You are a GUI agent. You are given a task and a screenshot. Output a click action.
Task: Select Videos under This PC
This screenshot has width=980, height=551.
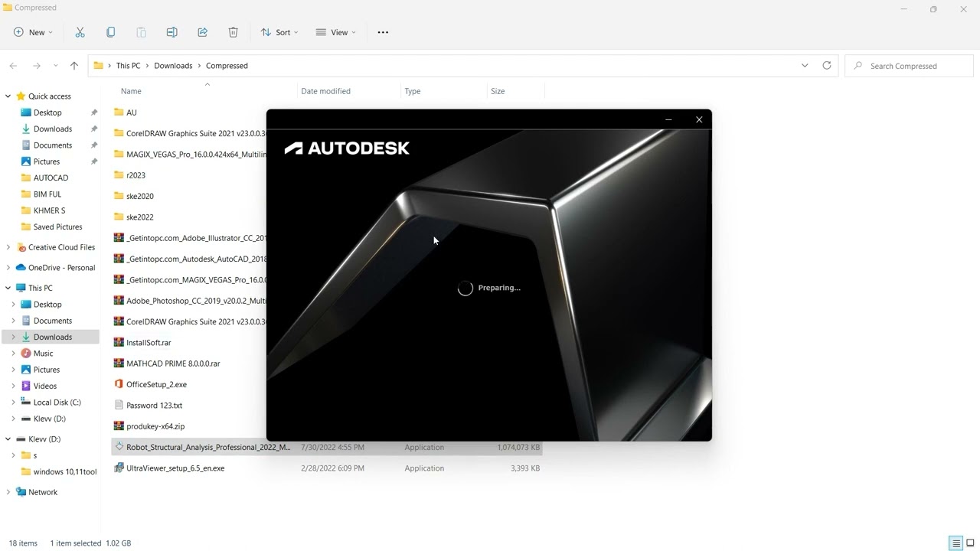[x=45, y=386]
